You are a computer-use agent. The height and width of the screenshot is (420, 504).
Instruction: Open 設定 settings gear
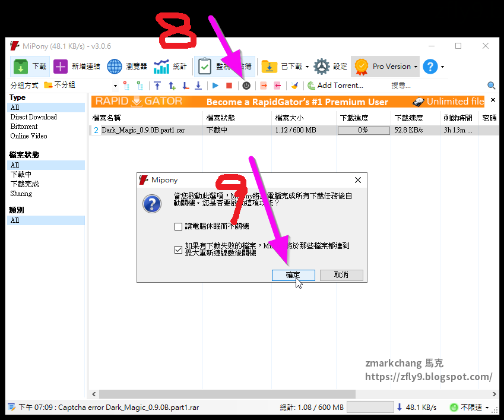(x=331, y=67)
